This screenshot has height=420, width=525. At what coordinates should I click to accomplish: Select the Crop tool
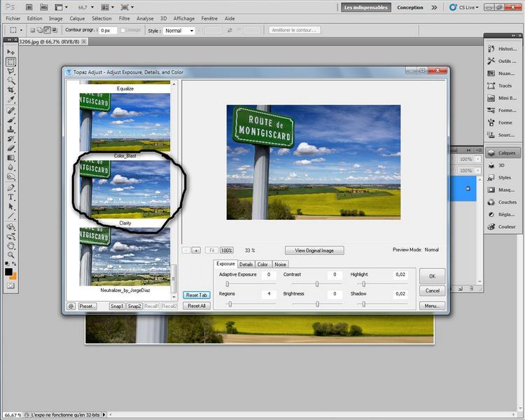pos(10,90)
